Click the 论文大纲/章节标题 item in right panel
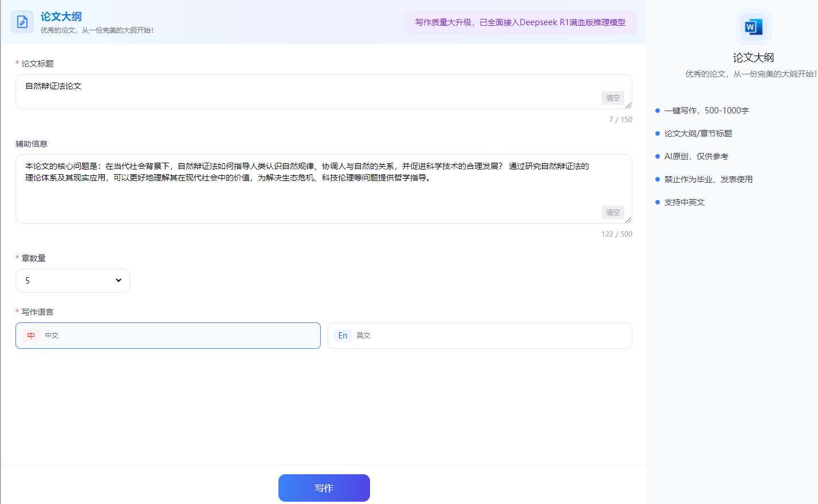818x504 pixels. 698,133
